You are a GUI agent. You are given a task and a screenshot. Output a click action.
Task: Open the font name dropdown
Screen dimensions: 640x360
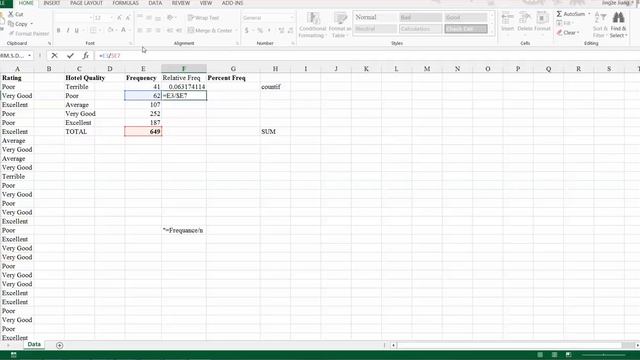point(91,18)
